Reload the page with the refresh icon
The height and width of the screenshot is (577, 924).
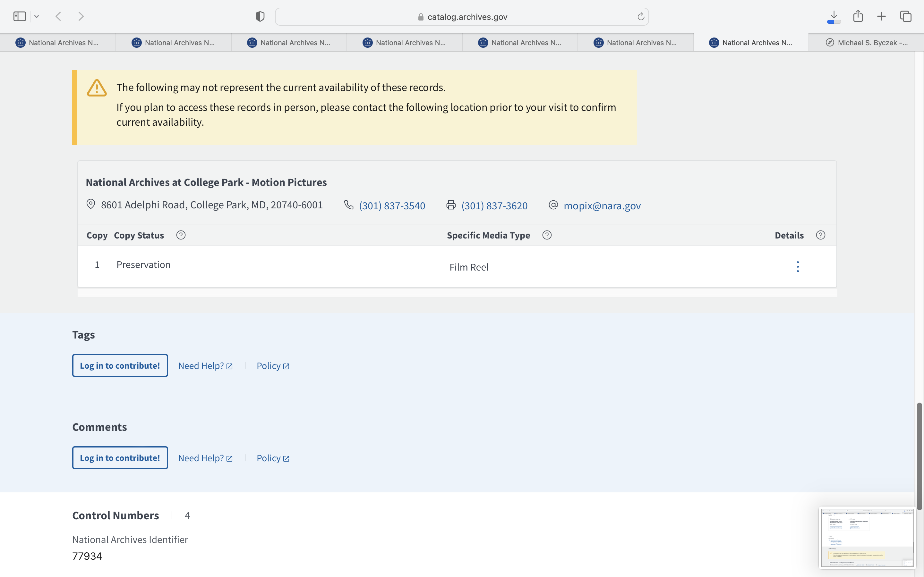tap(641, 16)
